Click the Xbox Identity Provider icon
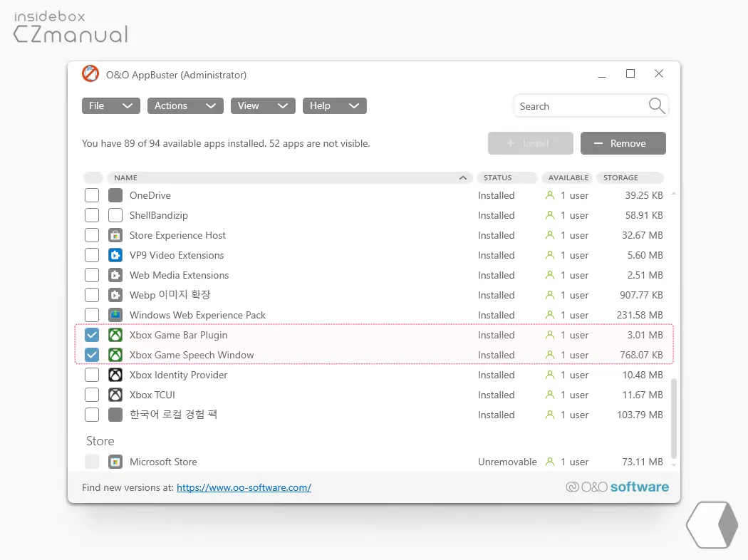The image size is (748, 560). coord(115,375)
